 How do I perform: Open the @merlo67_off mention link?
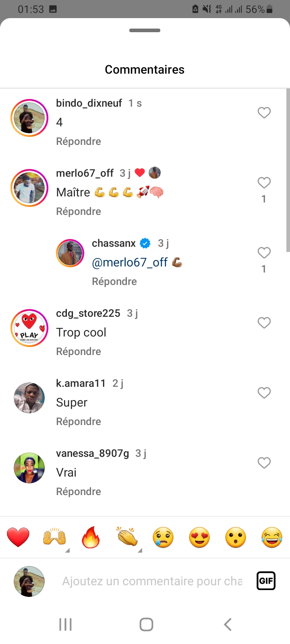click(x=130, y=262)
